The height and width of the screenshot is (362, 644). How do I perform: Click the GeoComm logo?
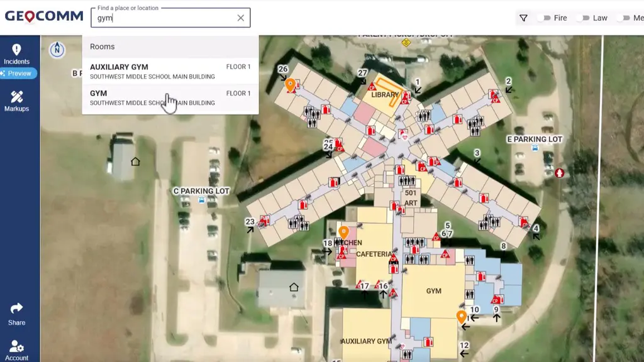click(44, 16)
